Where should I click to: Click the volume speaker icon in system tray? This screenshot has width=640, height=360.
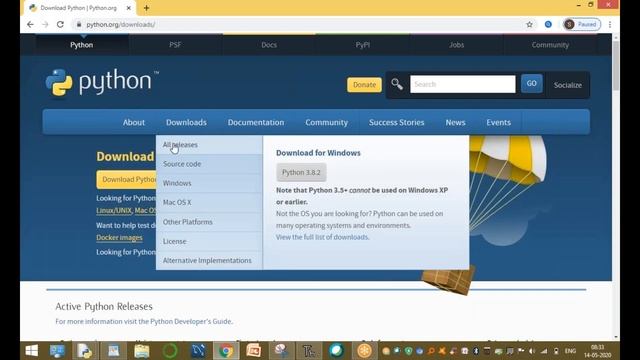click(532, 351)
